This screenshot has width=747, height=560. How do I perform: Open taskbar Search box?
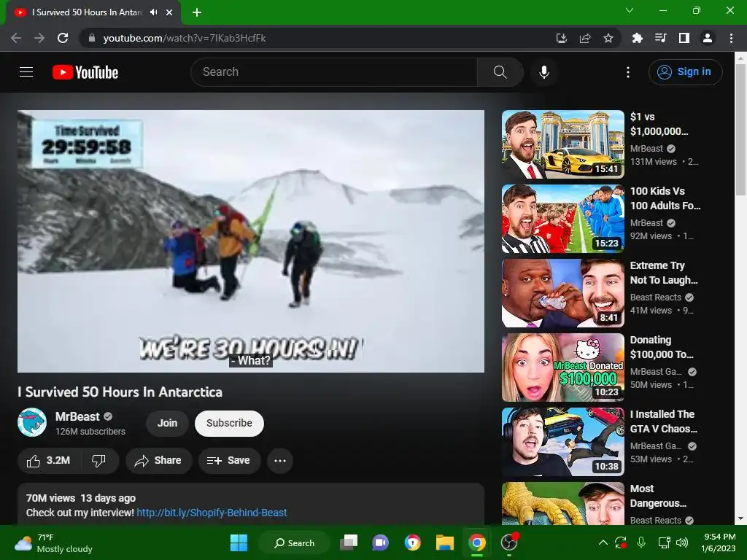click(x=294, y=542)
